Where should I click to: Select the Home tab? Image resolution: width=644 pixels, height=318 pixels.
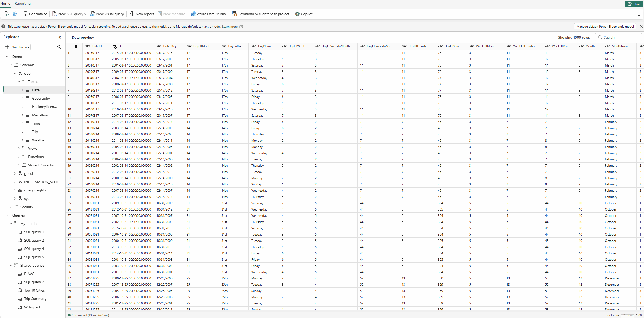[x=5, y=3]
